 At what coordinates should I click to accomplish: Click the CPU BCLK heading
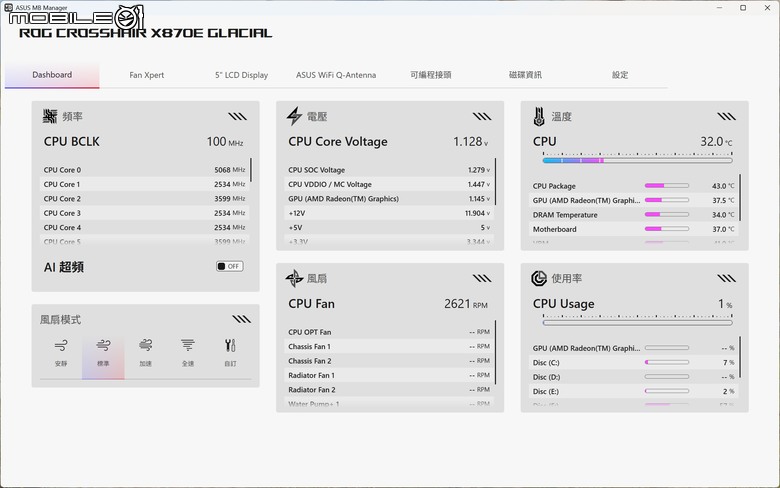click(72, 141)
